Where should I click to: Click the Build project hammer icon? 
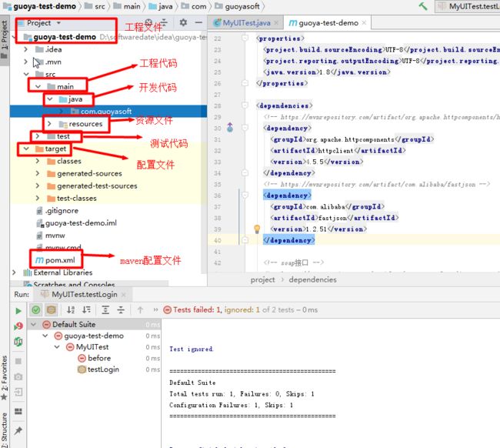click(423, 6)
